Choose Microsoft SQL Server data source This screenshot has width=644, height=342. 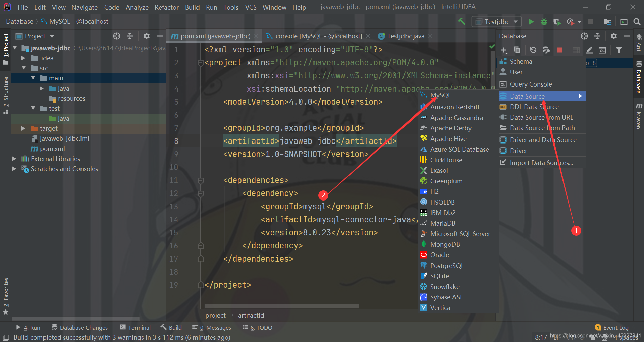point(458,234)
